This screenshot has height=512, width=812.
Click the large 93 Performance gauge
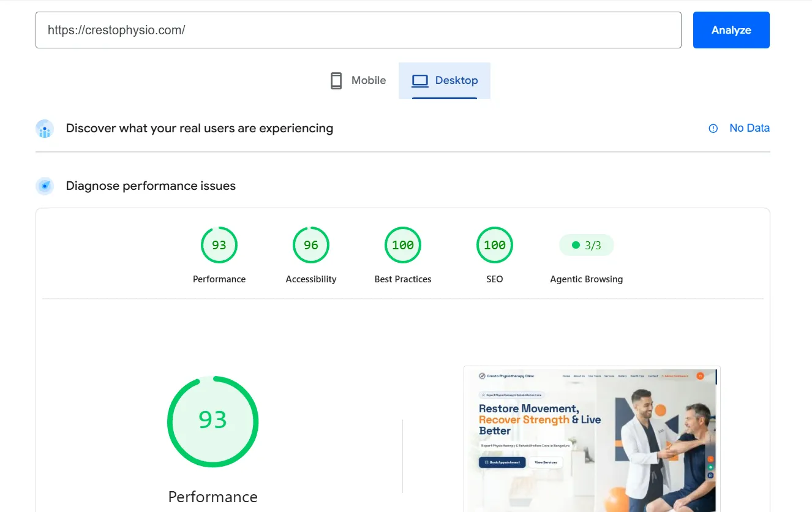213,421
